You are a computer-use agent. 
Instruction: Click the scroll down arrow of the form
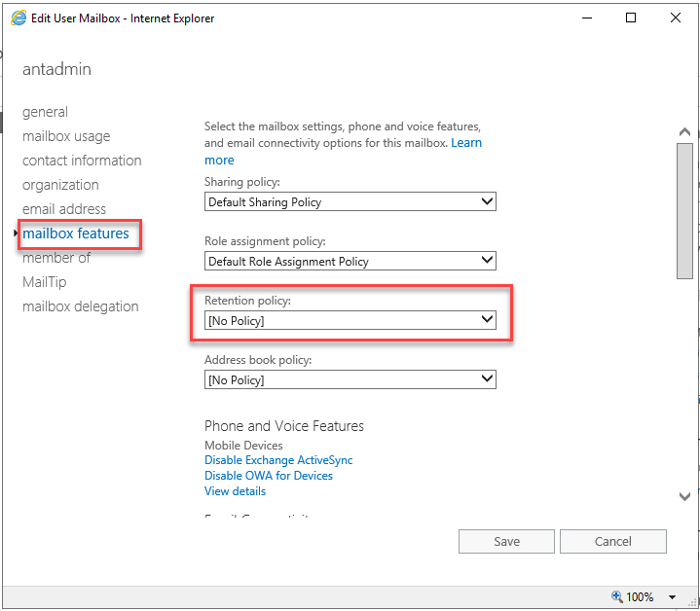684,496
